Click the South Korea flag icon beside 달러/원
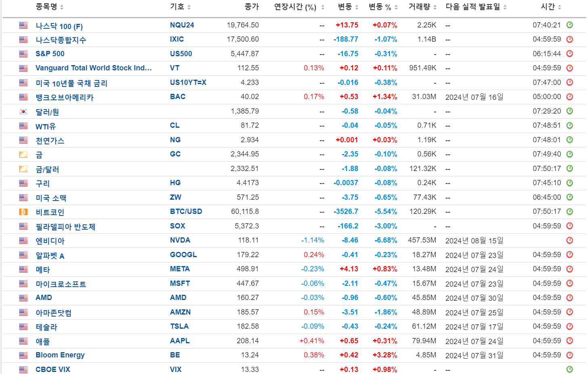Viewport: 588px width, 374px height. [x=23, y=112]
